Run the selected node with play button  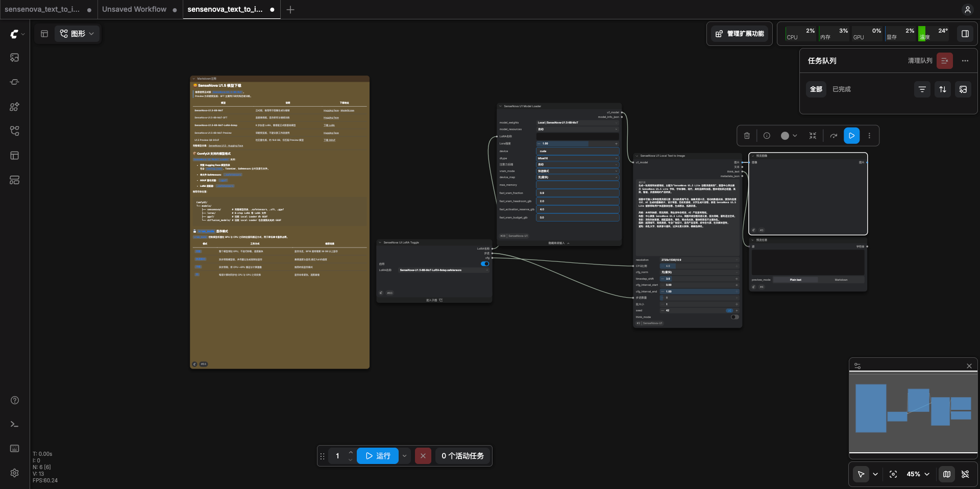point(851,136)
